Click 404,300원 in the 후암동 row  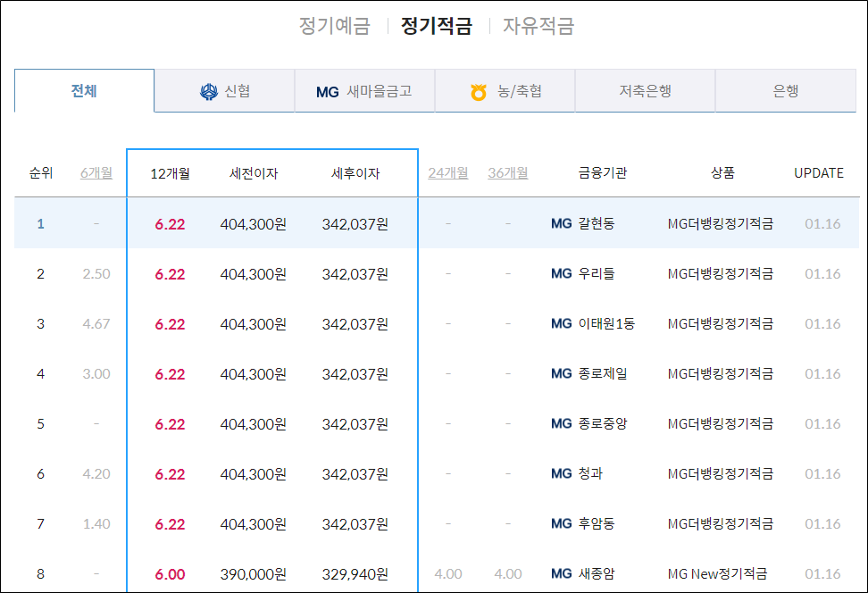pyautogui.click(x=254, y=524)
